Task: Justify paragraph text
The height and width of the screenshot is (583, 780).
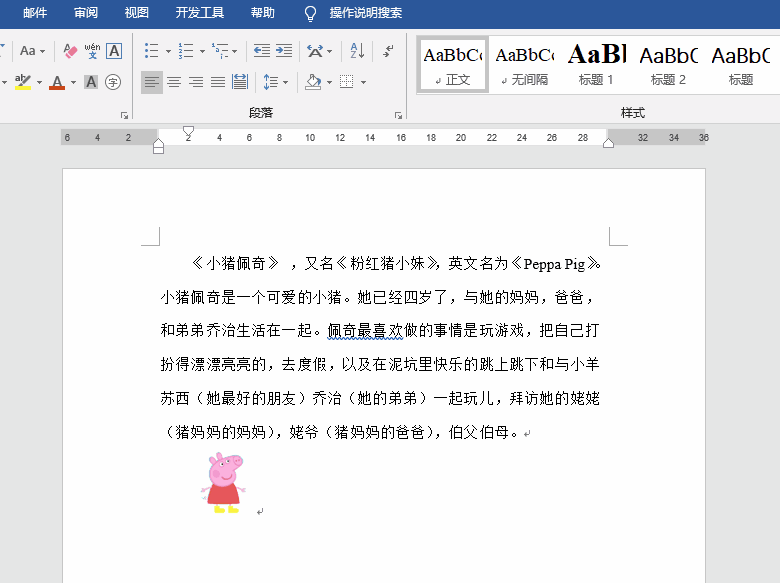Action: point(218,82)
